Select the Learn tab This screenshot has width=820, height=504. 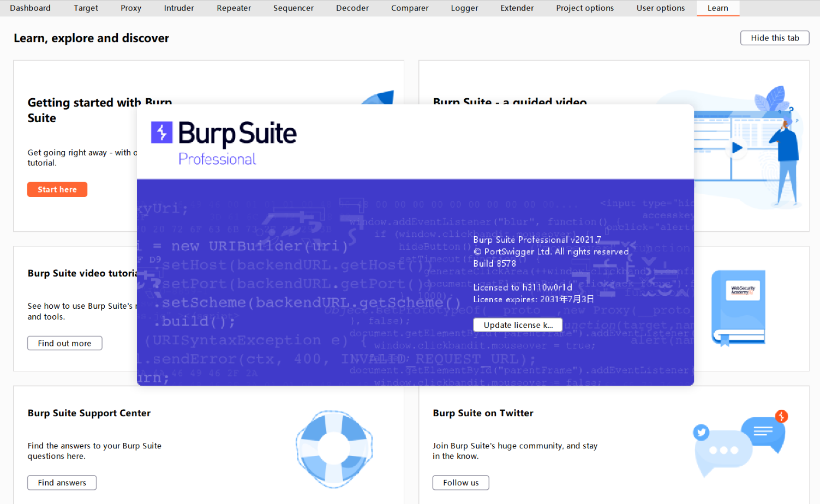(x=717, y=8)
